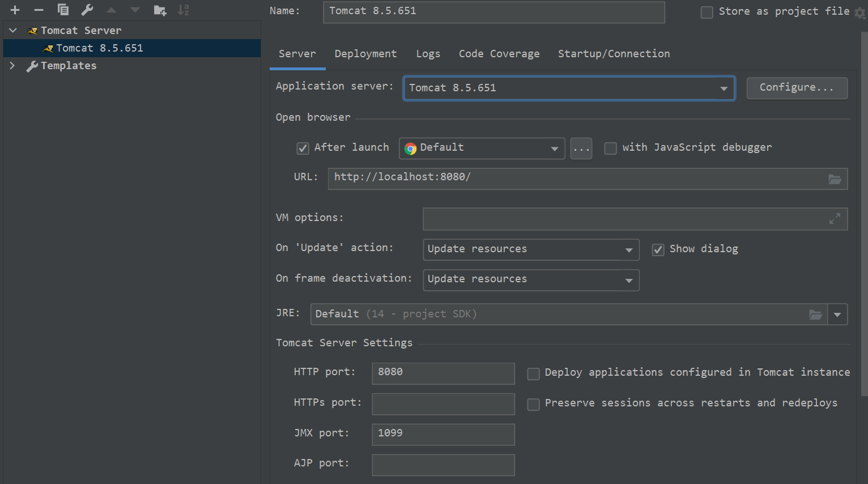The width and height of the screenshot is (868, 484).
Task: Move configuration down arrow
Action: pyautogui.click(x=135, y=10)
